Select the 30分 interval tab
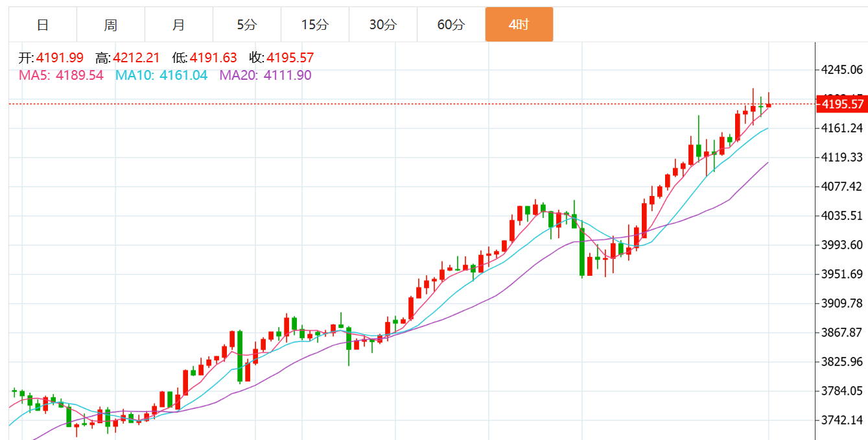Image resolution: width=868 pixels, height=440 pixels. pyautogui.click(x=383, y=25)
